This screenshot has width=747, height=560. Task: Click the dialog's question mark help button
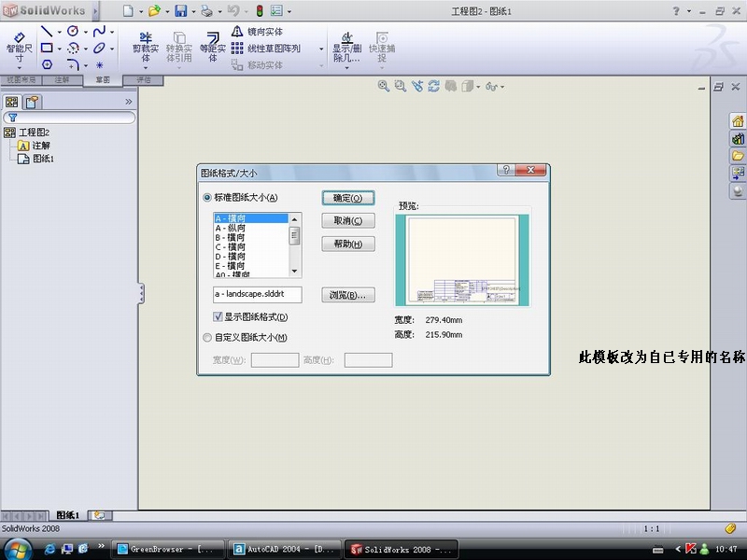[x=506, y=170]
